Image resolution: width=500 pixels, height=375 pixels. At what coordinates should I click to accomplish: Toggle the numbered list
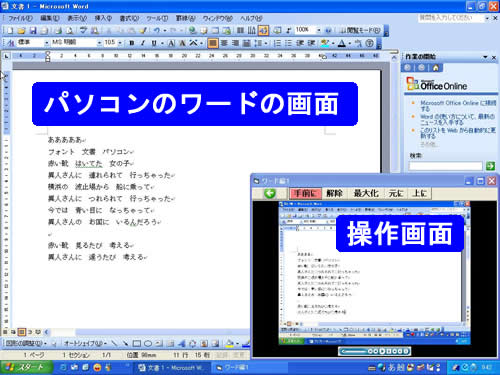(x=277, y=43)
